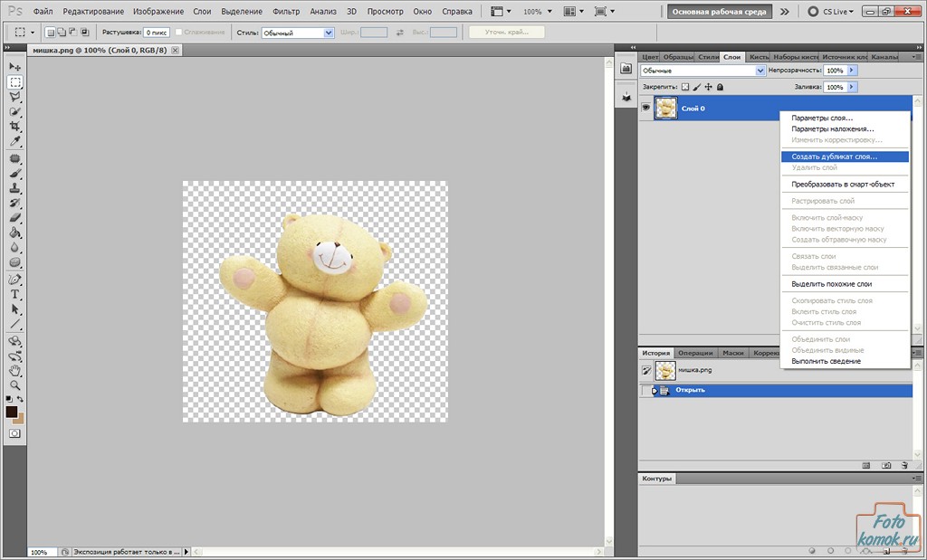Screen dimensions: 927x560
Task: Click the Основная рабочая среда button
Action: pos(720,12)
